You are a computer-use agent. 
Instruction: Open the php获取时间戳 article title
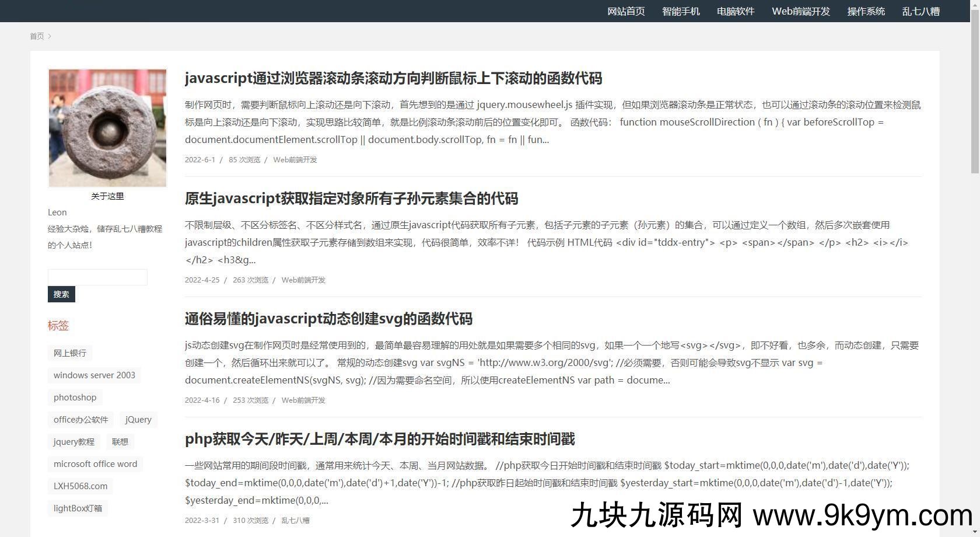pyautogui.click(x=380, y=439)
